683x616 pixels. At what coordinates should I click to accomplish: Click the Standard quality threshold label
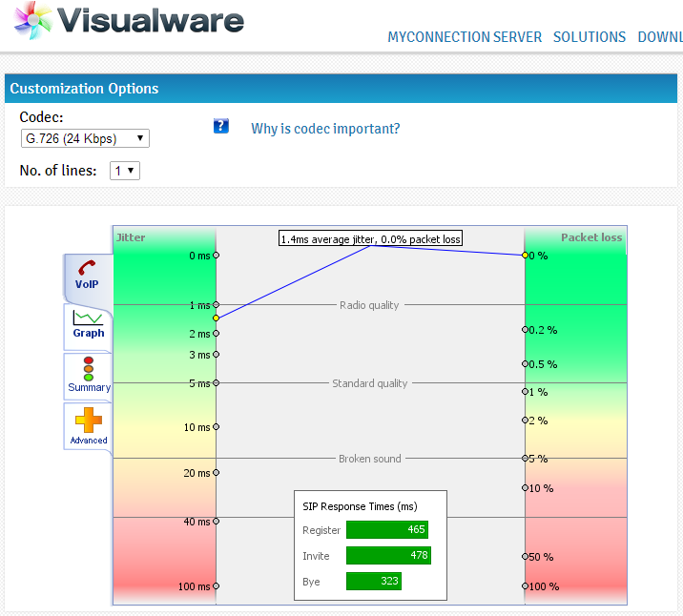coord(370,383)
